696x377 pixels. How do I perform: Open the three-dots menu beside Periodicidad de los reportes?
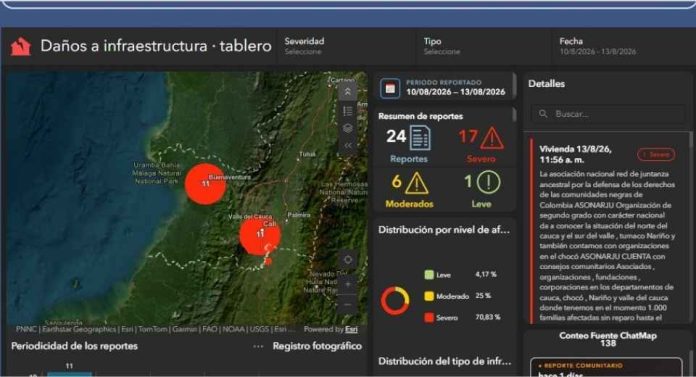pyautogui.click(x=258, y=346)
